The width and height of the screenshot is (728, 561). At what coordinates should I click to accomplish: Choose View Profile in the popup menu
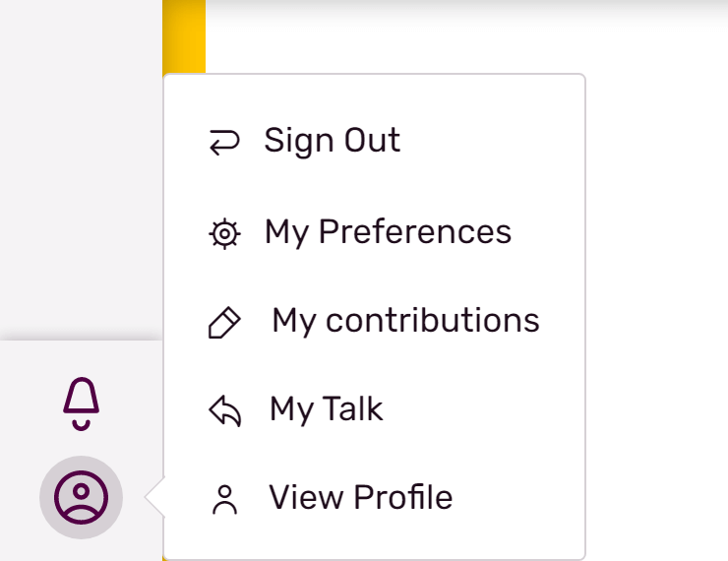[x=360, y=498]
